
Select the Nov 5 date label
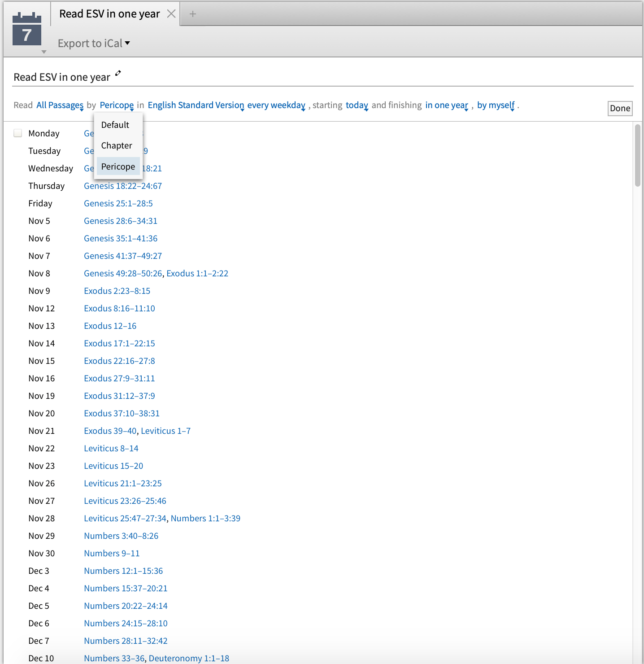[39, 221]
